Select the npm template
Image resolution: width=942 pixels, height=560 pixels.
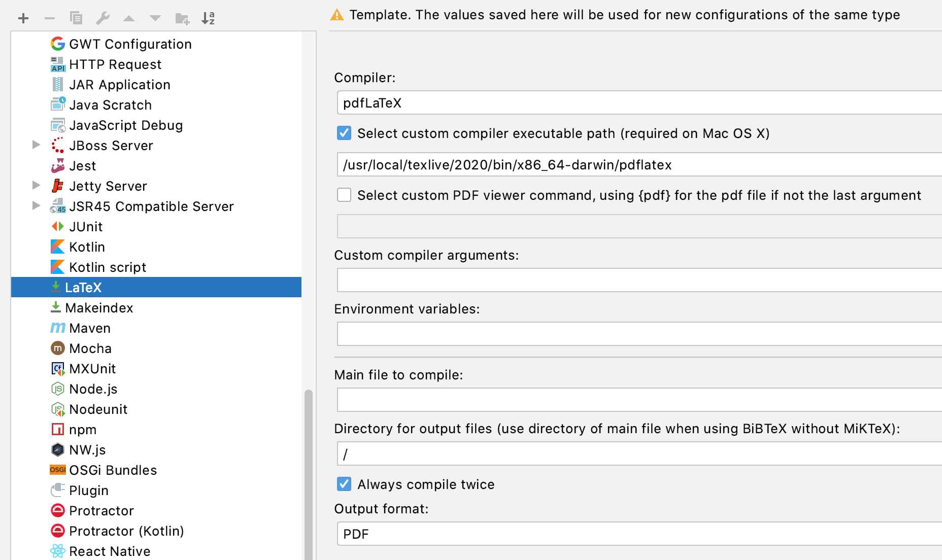83,429
